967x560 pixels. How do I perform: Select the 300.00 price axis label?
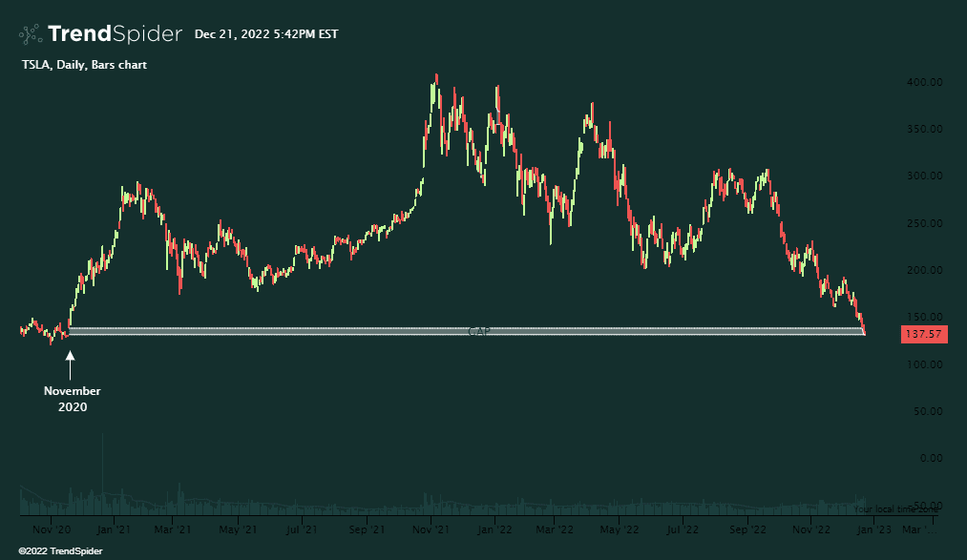click(x=924, y=176)
